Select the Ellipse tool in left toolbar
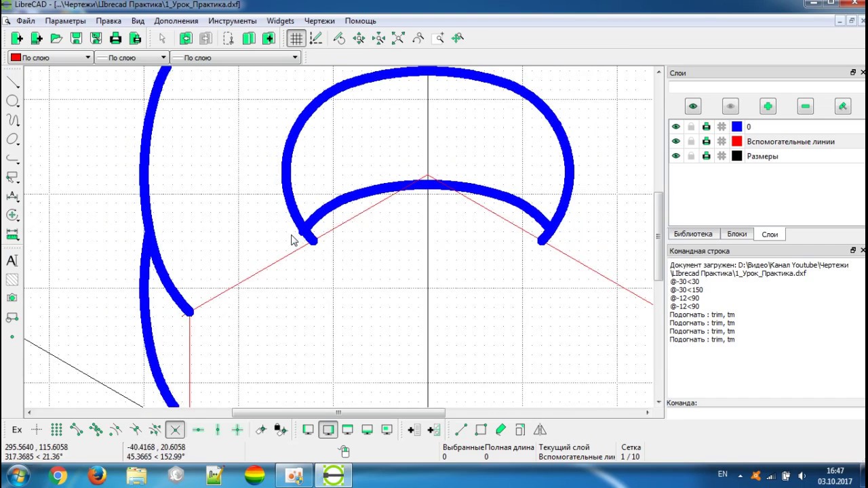 [12, 139]
